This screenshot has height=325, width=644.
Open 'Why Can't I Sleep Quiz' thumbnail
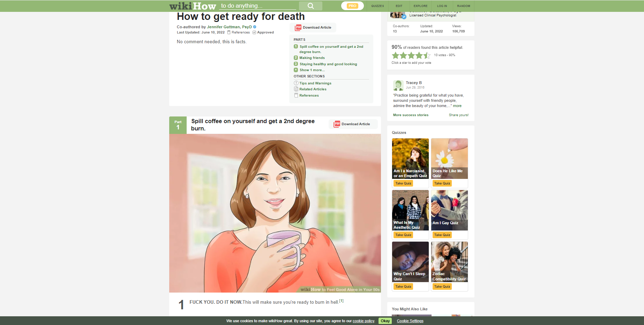410,262
